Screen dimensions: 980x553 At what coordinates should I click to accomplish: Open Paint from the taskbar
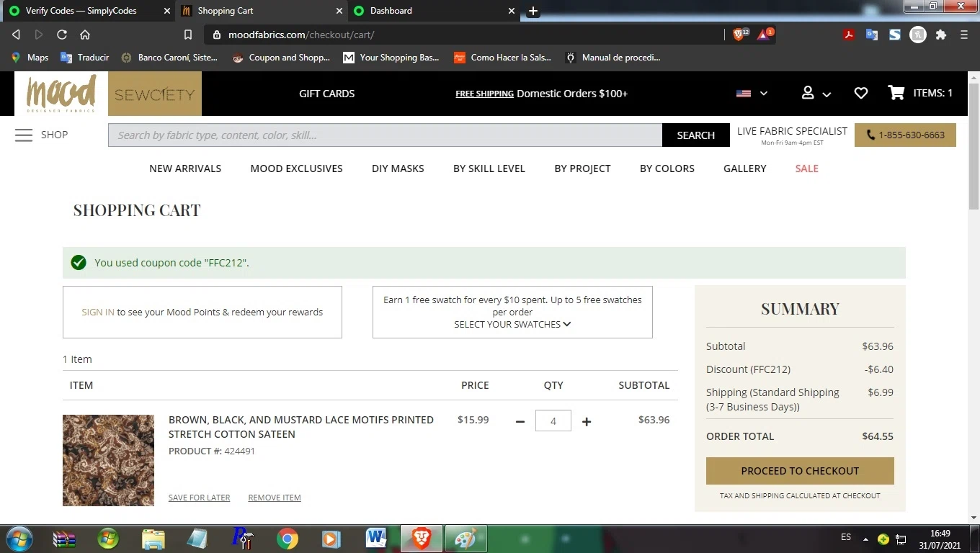tap(465, 539)
